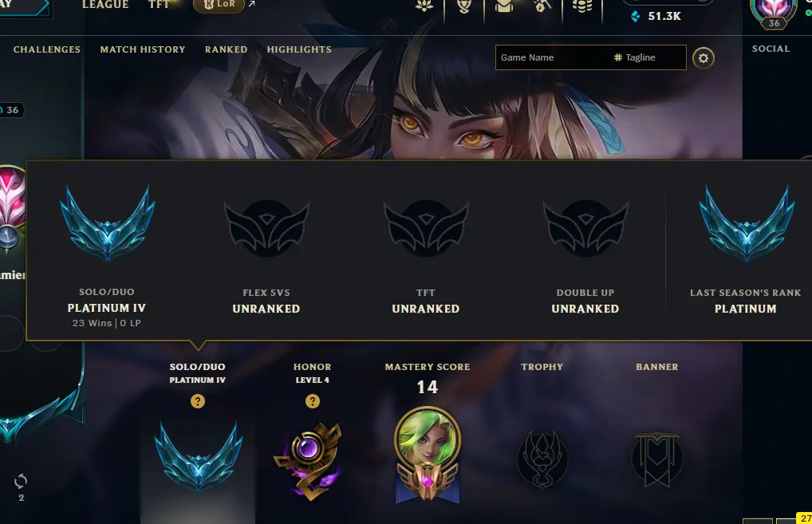Click the gear icon beside the Tagline field
The height and width of the screenshot is (524, 812).
(704, 58)
